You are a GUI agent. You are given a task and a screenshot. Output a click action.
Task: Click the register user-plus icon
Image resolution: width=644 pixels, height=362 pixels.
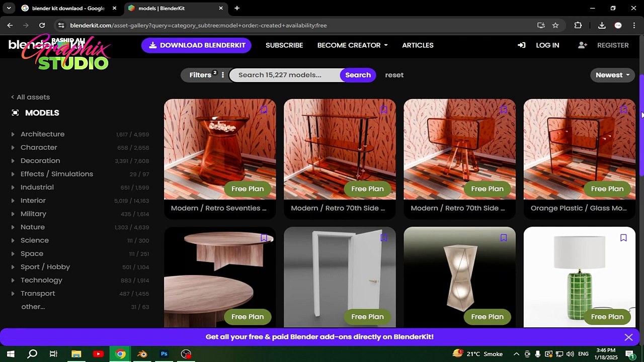[583, 45]
